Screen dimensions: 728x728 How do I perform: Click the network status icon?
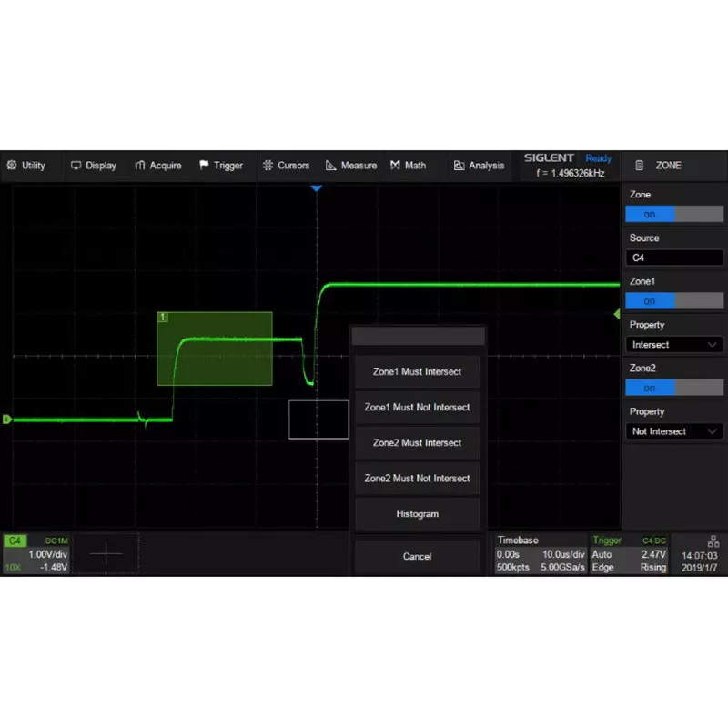[713, 541]
